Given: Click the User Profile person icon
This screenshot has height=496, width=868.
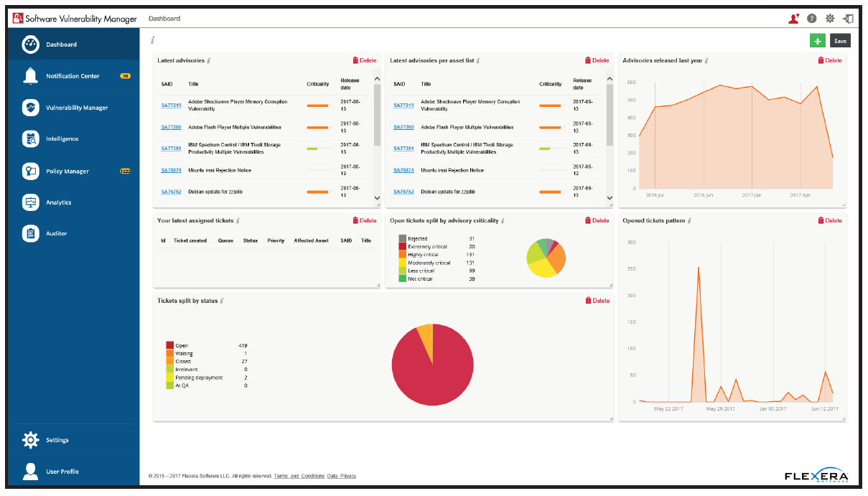Looking at the screenshot, I should coord(30,471).
